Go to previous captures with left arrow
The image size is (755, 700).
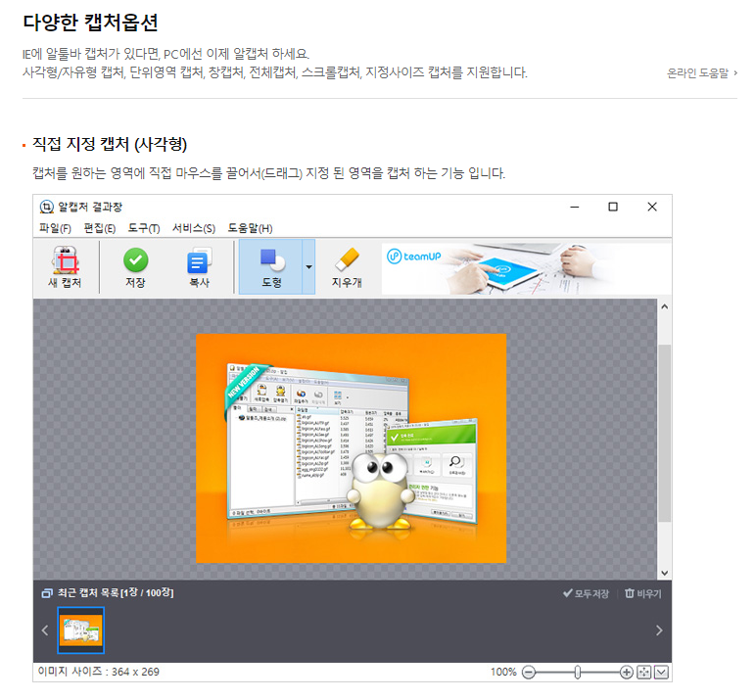pos(45,630)
